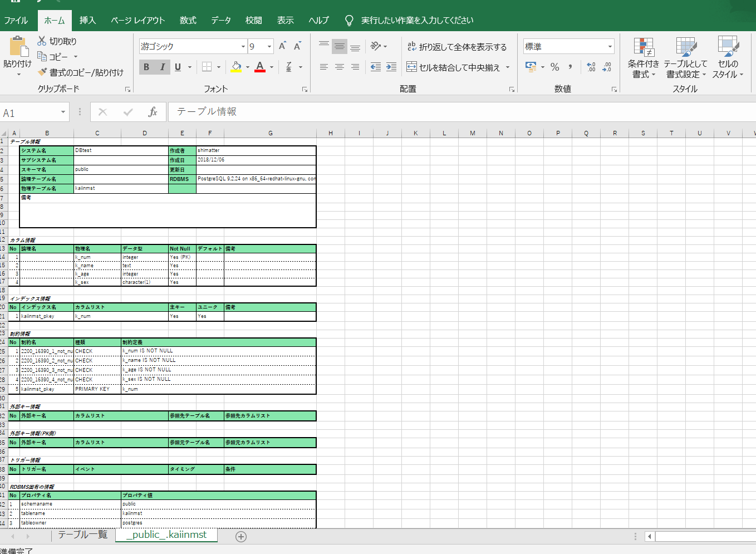Expand the font color dropdown arrow
756x554 pixels.
272,67
